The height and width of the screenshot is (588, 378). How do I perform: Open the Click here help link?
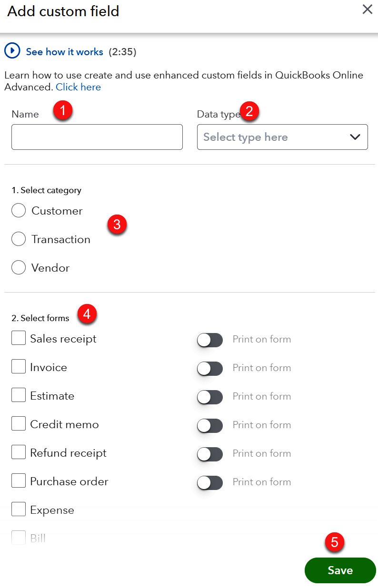pos(79,87)
